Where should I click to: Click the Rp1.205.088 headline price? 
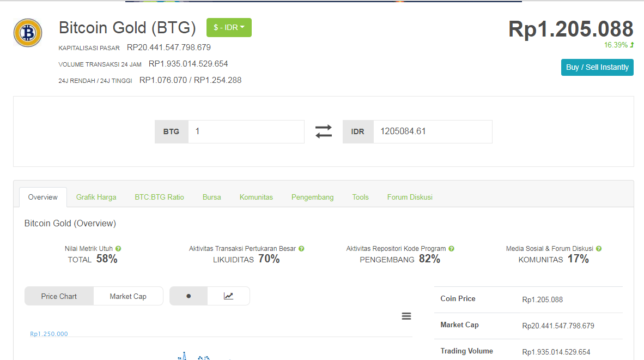coord(571,29)
